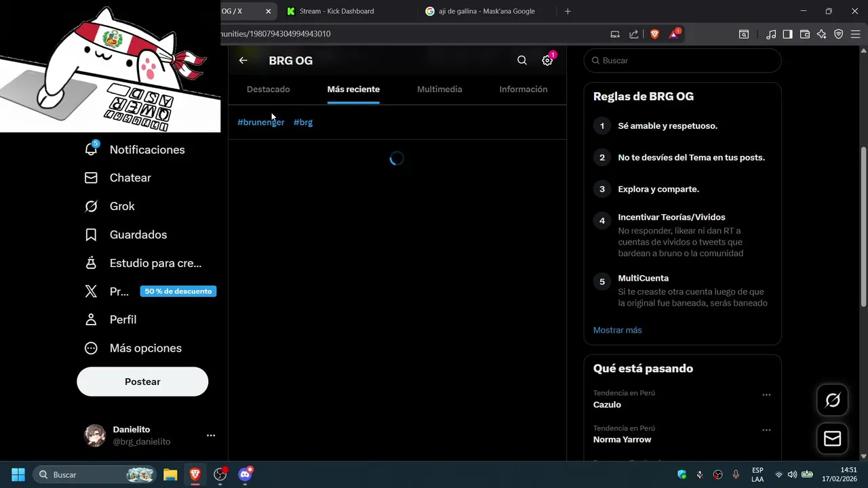Screen dimensions: 868x488
Task: Open options dots for Cazulo trend
Action: (766, 394)
